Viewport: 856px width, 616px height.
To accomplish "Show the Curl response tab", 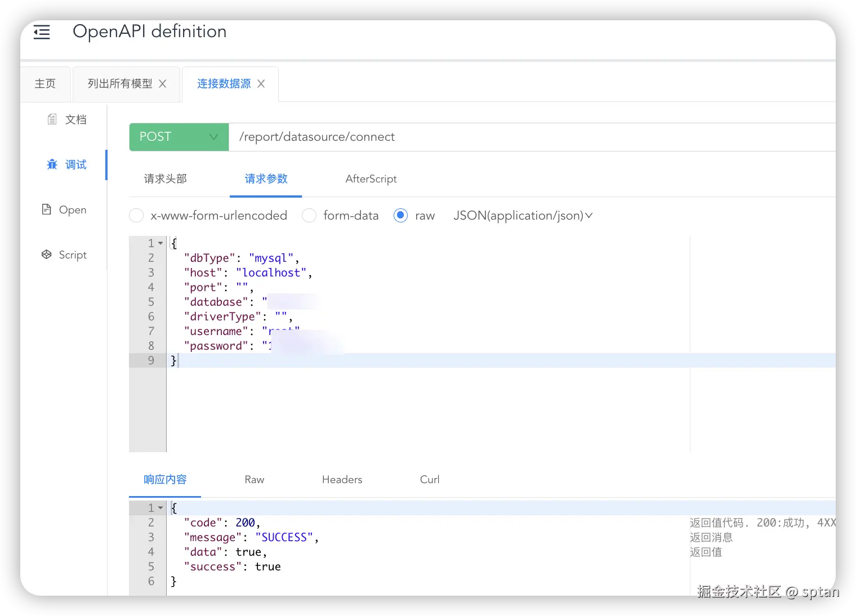I will click(429, 480).
